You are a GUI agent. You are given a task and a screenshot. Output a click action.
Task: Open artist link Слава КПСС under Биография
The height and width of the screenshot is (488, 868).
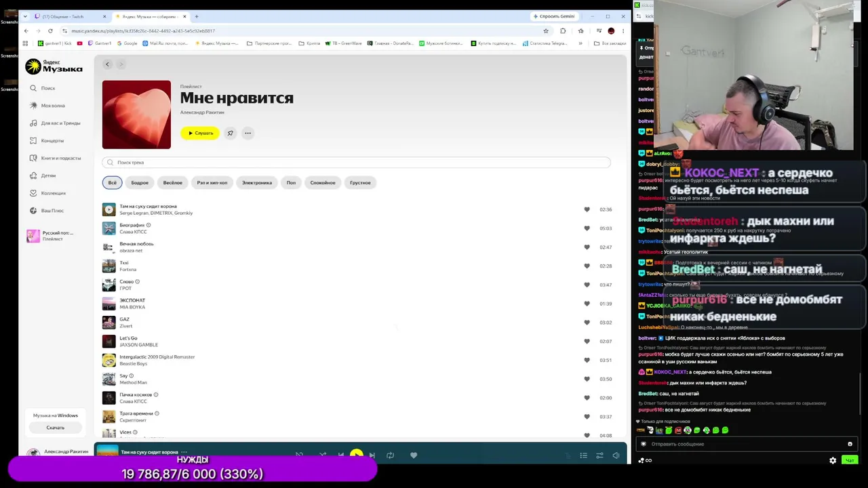(133, 232)
